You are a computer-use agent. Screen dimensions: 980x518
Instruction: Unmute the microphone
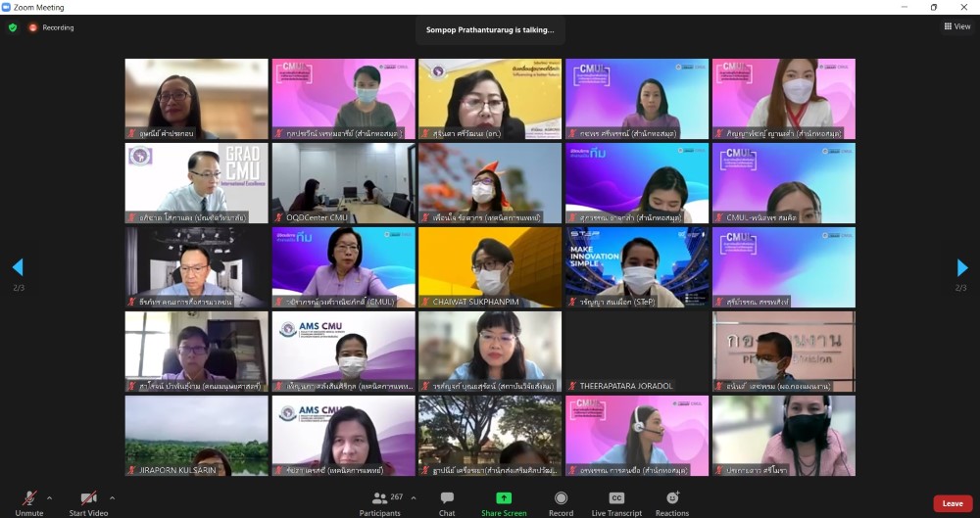[x=29, y=499]
